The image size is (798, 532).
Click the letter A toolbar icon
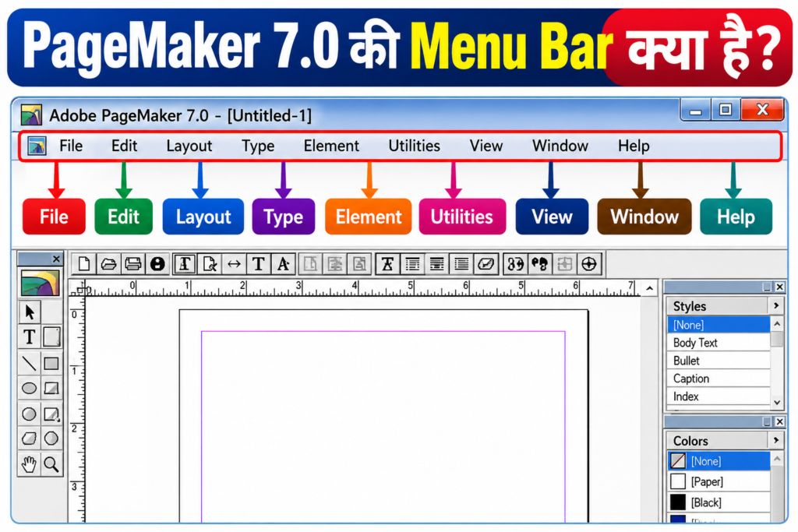(283, 264)
